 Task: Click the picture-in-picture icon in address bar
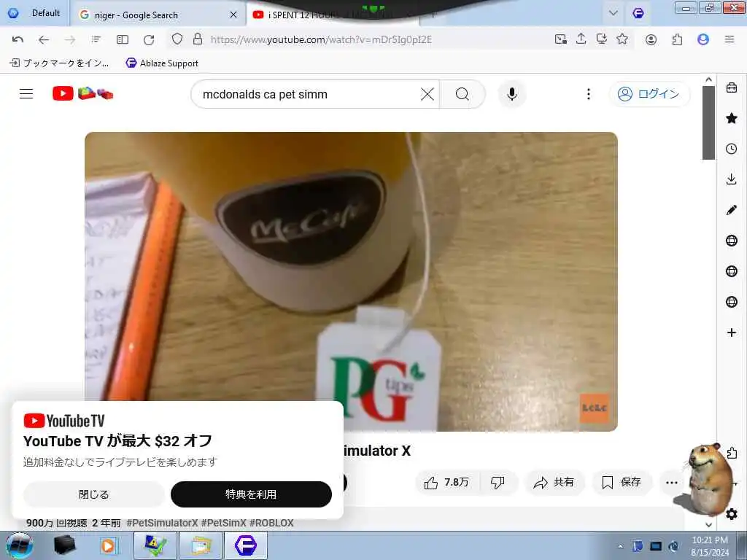pyautogui.click(x=561, y=39)
